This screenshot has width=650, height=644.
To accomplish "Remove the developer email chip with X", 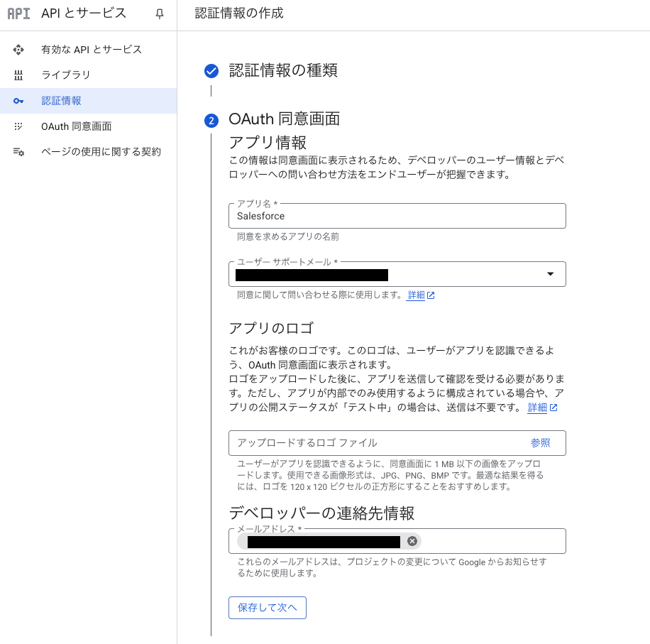I will tap(412, 541).
